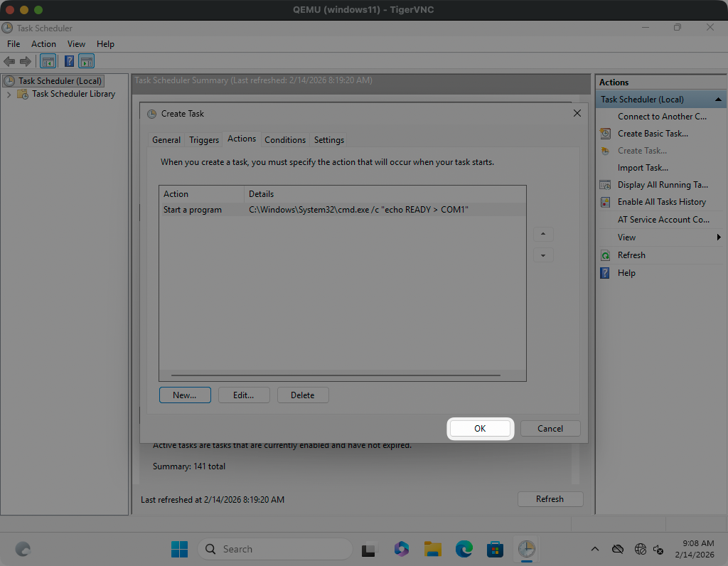Show hidden icons in system tray
Viewport: 728px width, 566px height.
click(x=594, y=549)
